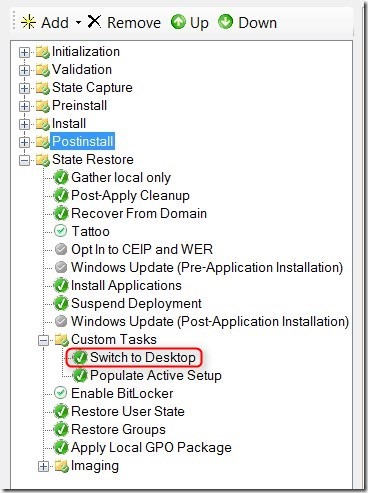The height and width of the screenshot is (493, 368).
Task: Select the Custom Tasks folder label
Action: [114, 340]
